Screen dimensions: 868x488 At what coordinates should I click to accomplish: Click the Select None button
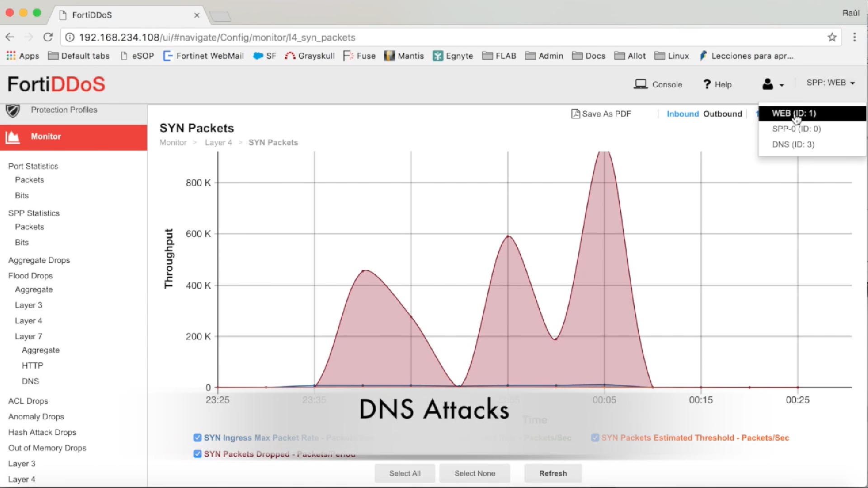(475, 473)
